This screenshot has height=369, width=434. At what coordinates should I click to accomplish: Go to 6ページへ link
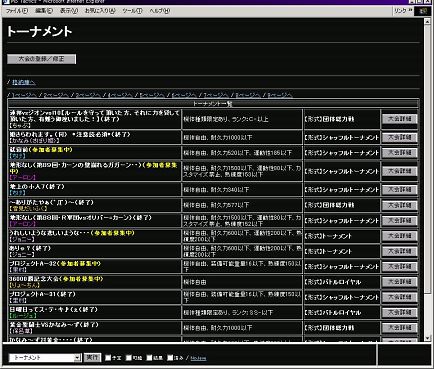click(184, 95)
